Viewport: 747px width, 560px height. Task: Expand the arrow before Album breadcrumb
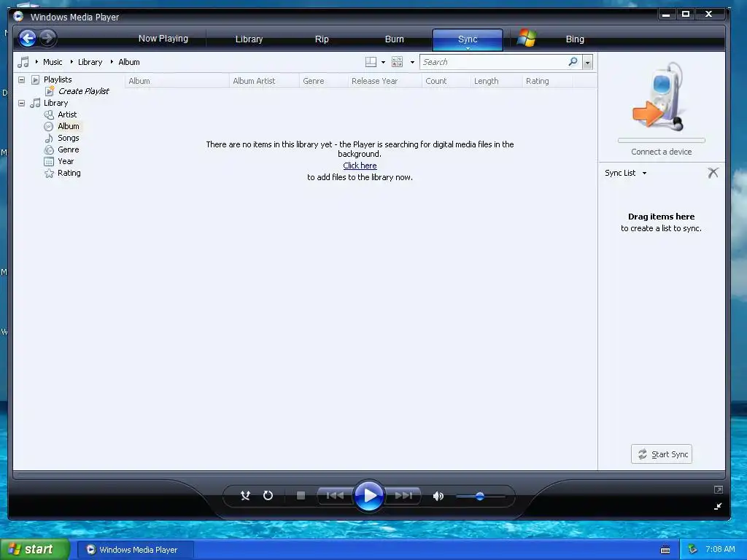[112, 62]
